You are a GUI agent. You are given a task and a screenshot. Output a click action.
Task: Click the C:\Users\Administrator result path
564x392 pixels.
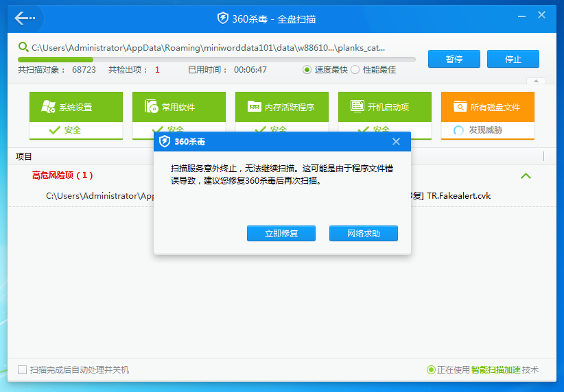[100, 196]
